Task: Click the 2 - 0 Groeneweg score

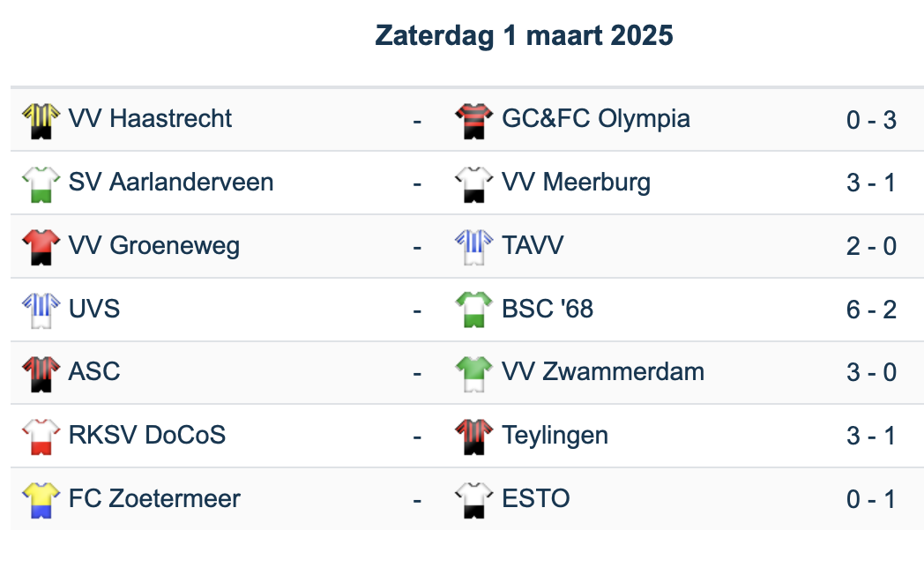Action: click(871, 246)
